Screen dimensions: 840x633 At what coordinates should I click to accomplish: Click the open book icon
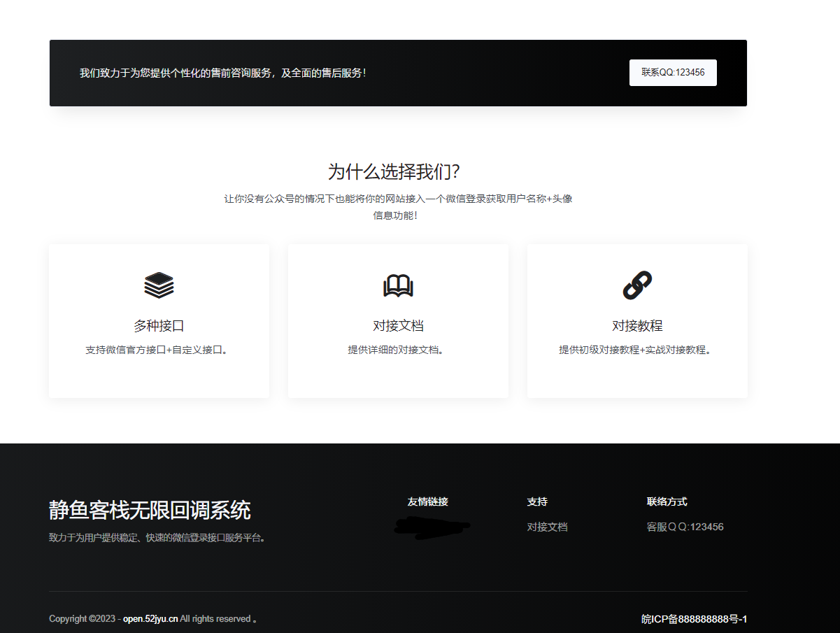[398, 285]
